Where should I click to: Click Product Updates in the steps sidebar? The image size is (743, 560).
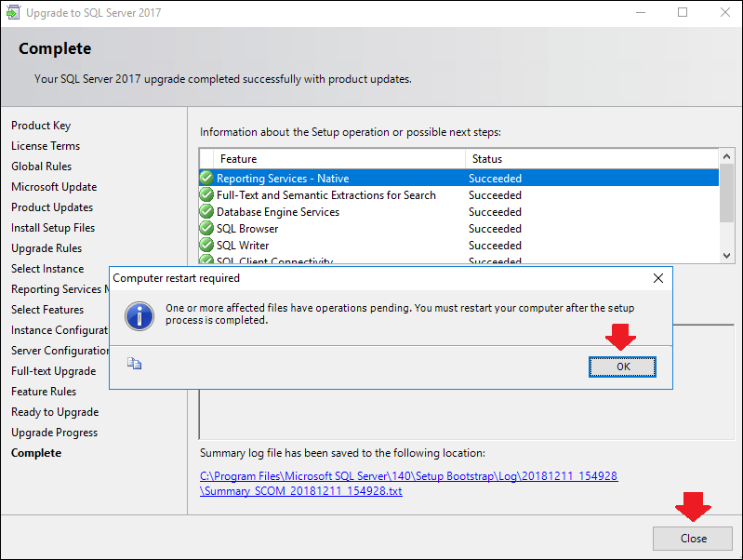tap(52, 207)
